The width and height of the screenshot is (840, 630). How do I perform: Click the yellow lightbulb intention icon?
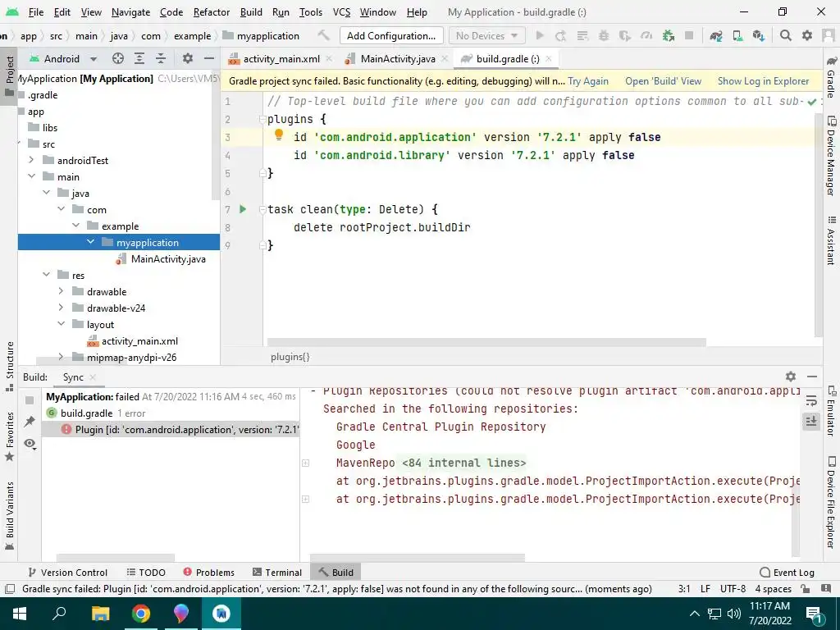point(279,135)
